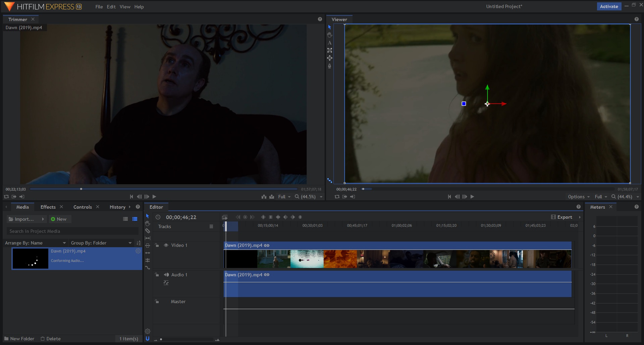644x345 pixels.
Task: Toggle Trimmer loop playback
Action: 6,197
